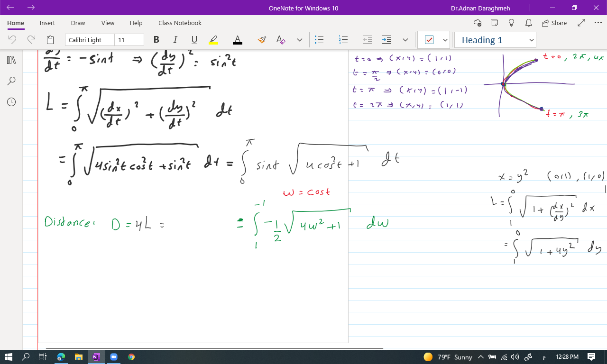The image size is (607, 364).
Task: Open recent notes clock icon
Action: coord(11,102)
